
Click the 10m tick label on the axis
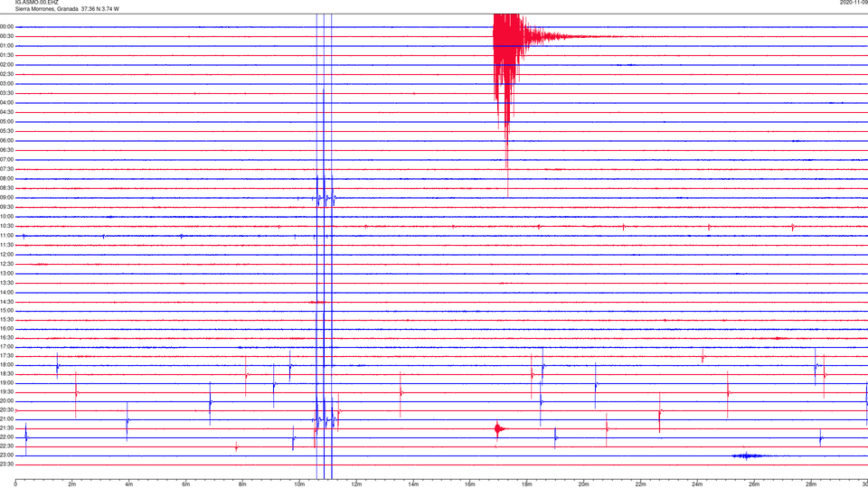[299, 484]
